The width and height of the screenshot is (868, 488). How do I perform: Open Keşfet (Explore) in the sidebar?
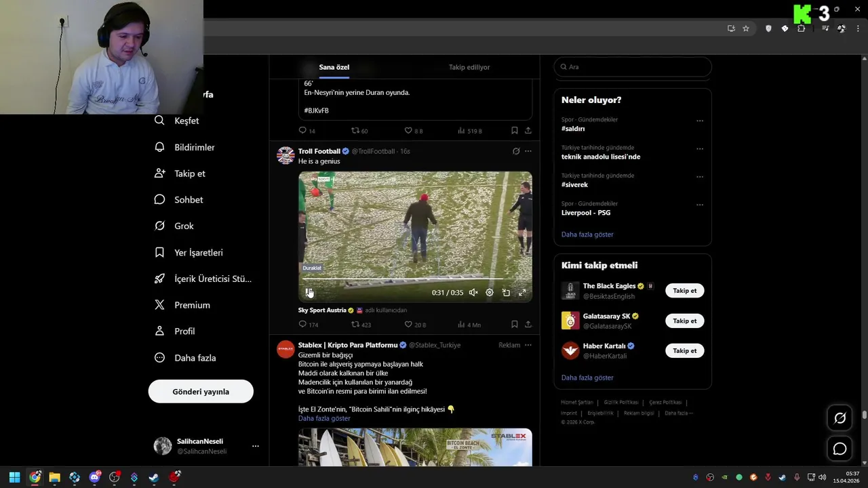[177, 121]
